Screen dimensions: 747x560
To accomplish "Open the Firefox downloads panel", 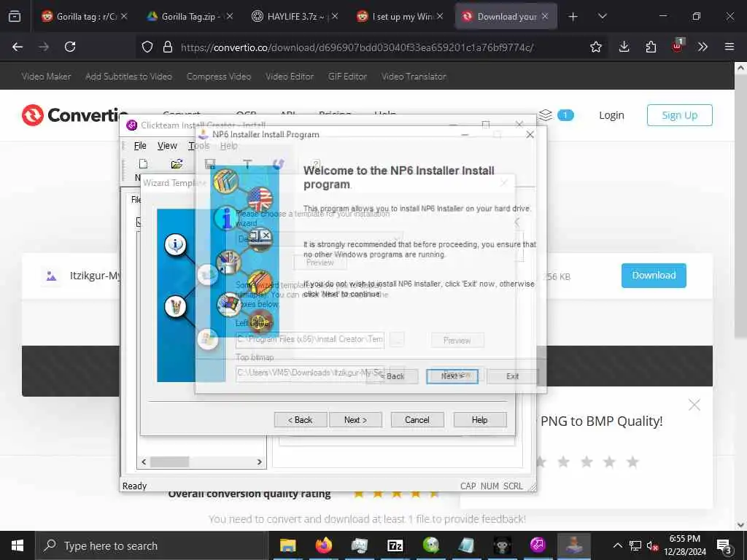I will (x=624, y=47).
